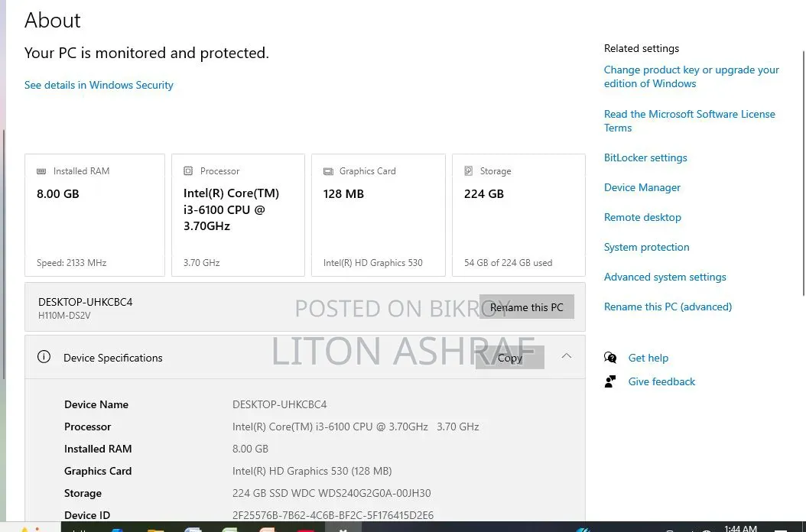Click the Get help link text
806x532 pixels.
tap(648, 358)
